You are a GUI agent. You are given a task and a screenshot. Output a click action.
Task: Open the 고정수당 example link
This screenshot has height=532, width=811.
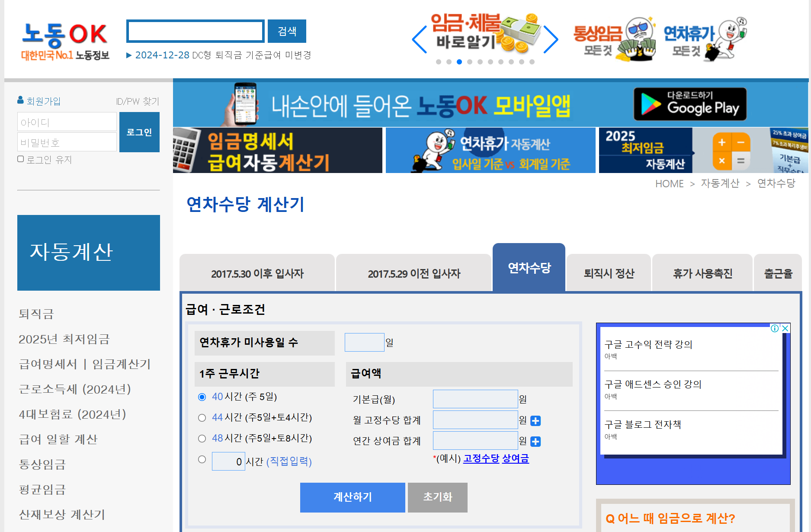[x=481, y=459]
